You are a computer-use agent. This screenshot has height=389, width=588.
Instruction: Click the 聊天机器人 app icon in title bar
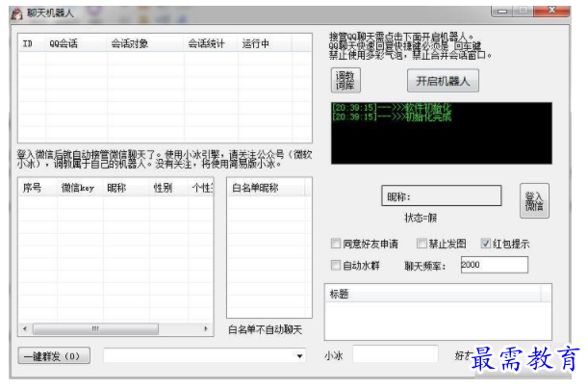click(x=16, y=13)
